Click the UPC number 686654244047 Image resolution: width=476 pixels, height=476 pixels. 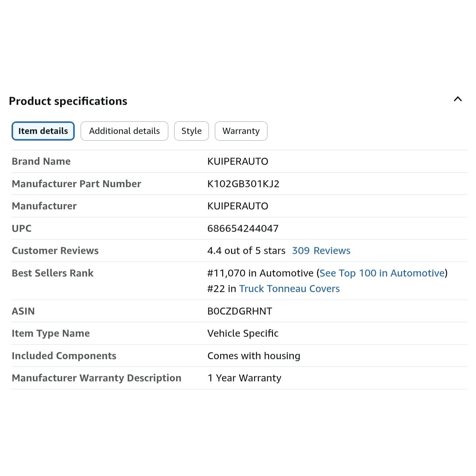pyautogui.click(x=243, y=228)
